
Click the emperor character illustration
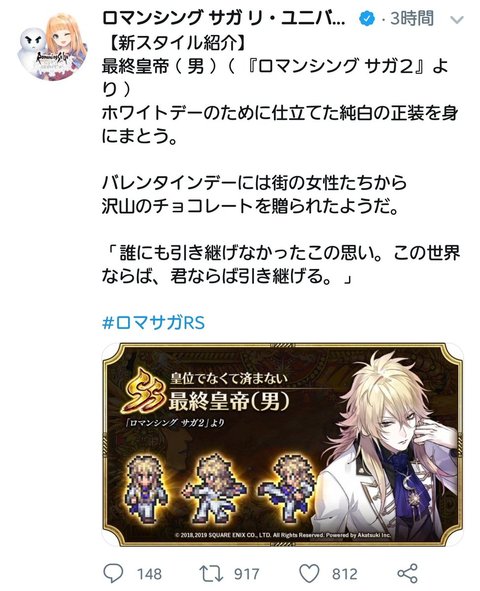388,445
